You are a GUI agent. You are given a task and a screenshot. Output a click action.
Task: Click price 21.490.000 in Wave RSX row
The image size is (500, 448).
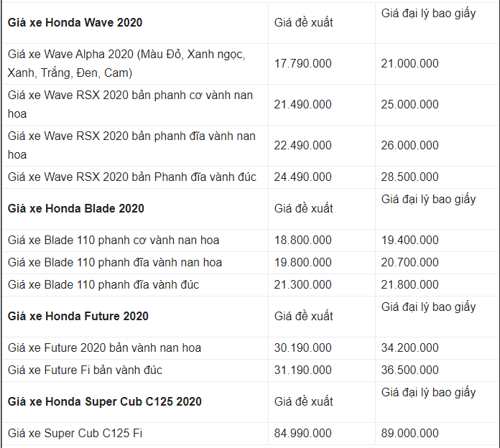(x=303, y=105)
